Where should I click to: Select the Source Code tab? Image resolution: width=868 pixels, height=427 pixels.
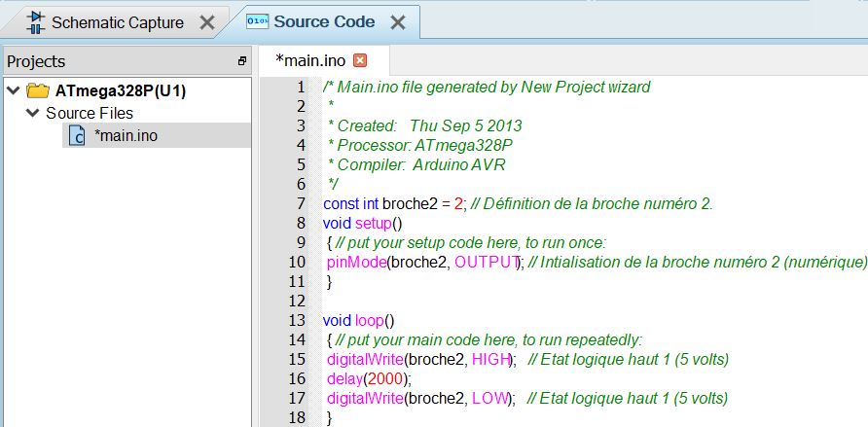325,21
